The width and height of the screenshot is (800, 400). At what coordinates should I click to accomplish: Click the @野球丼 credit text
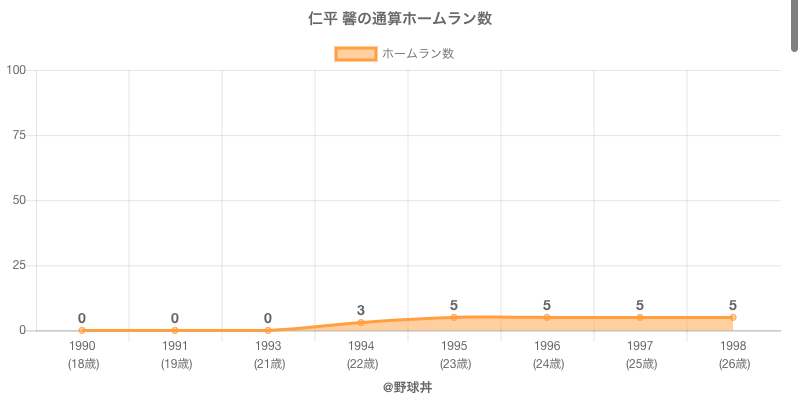pos(400,386)
